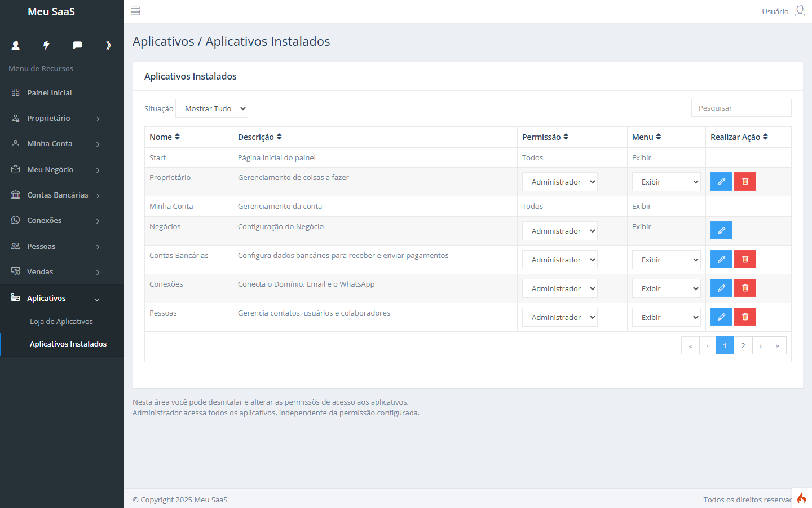This screenshot has width=812, height=508.
Task: Open Permissão dropdown for Negócios
Action: 560,231
